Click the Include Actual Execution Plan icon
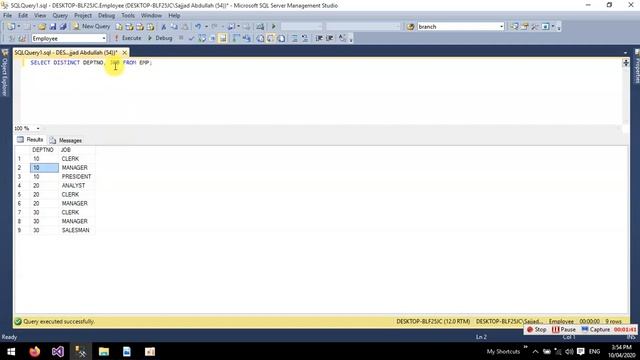The height and width of the screenshot is (360, 640). pos(236,38)
